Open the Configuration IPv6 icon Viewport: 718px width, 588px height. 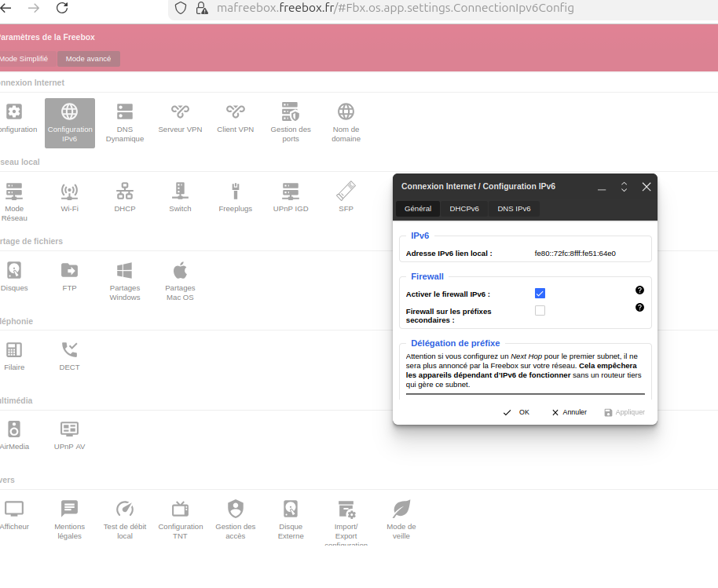[70, 123]
